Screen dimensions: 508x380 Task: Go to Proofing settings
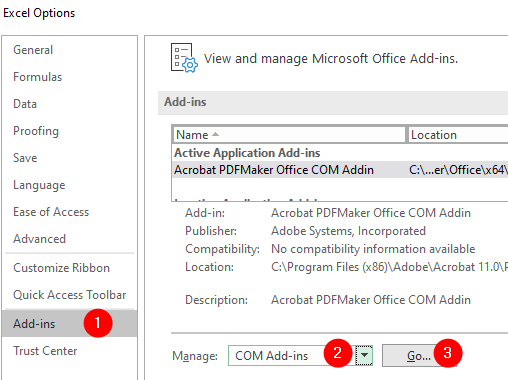tap(36, 131)
